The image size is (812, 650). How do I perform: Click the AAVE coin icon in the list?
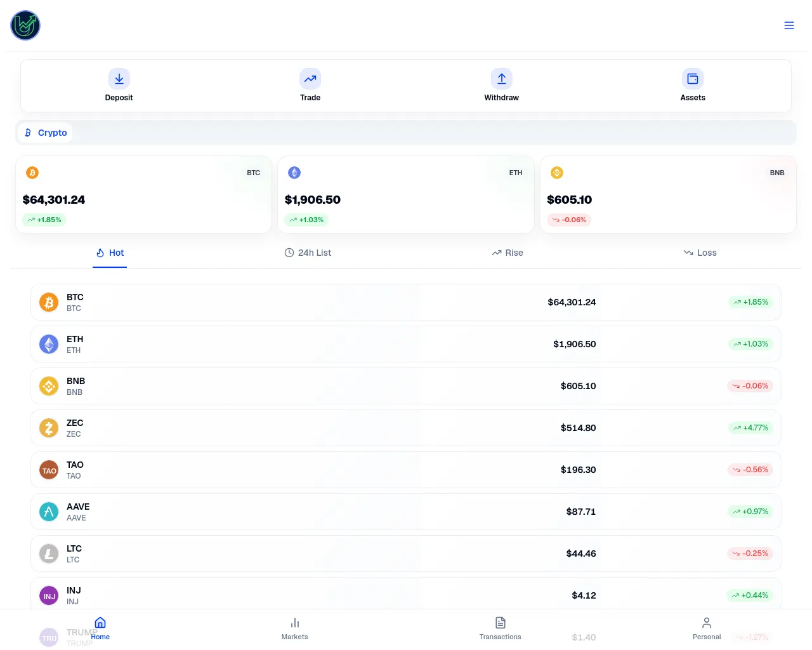point(49,512)
